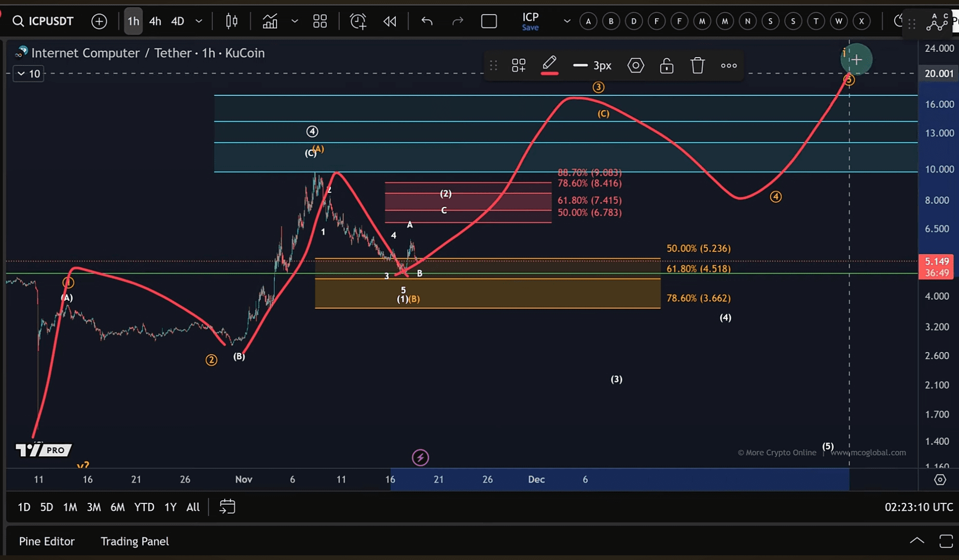Screen dimensions: 959x560
Task: Open the drawing toolbar more options
Action: click(x=729, y=65)
